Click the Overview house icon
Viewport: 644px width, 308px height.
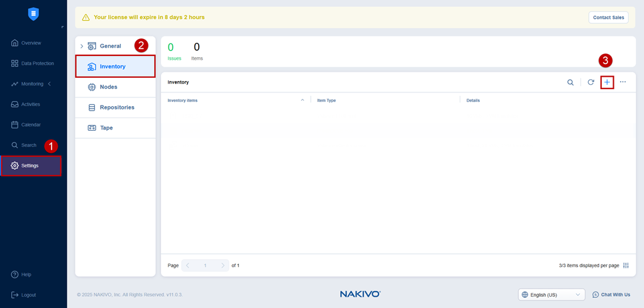click(15, 43)
